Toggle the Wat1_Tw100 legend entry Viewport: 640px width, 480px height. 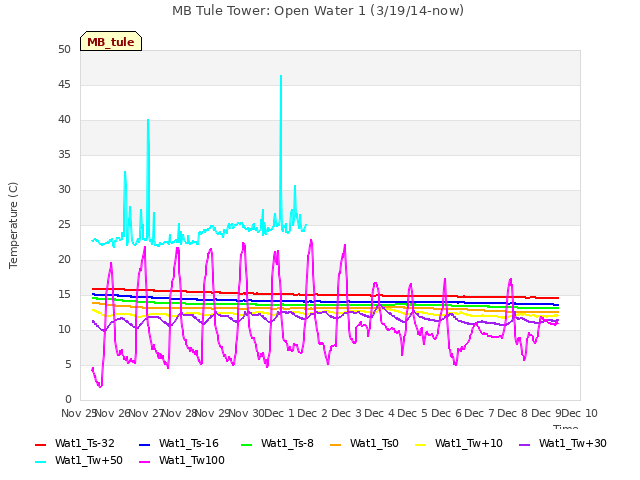tap(182, 460)
